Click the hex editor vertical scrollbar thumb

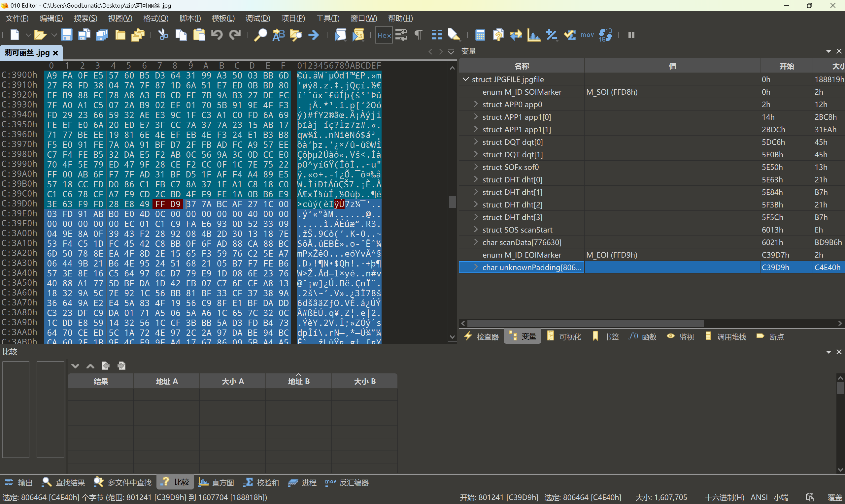[452, 202]
